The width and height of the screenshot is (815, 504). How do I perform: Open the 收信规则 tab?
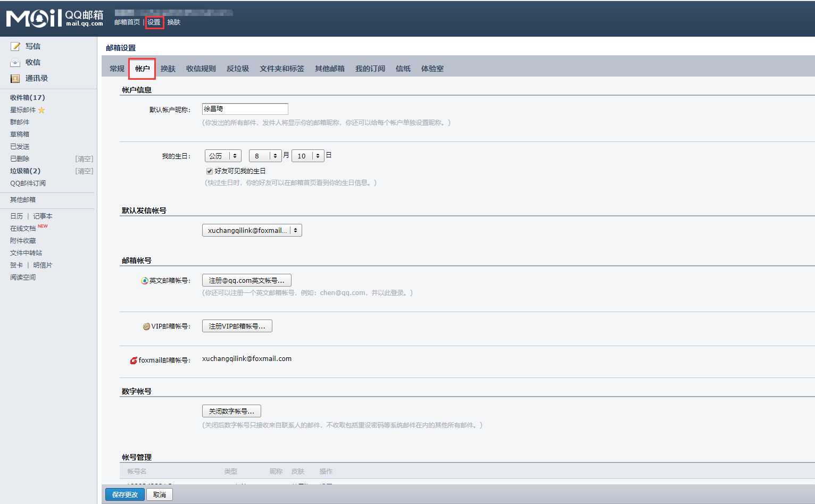tap(201, 69)
